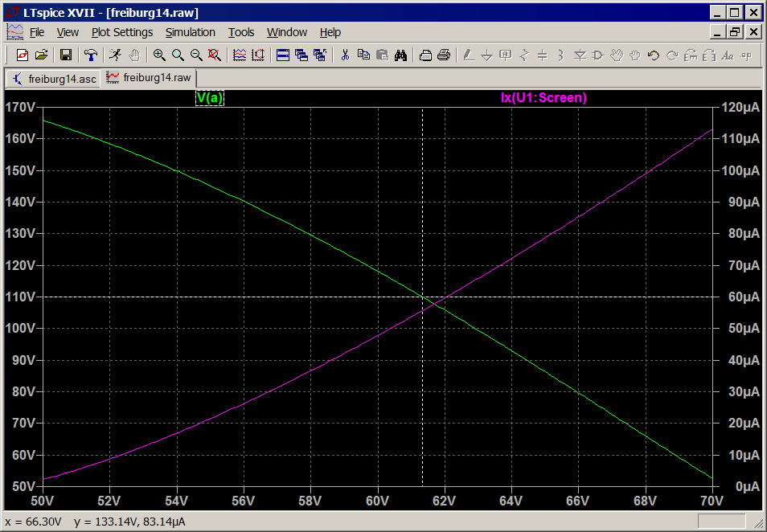
Task: Restore the inner plot window
Action: coord(735,33)
